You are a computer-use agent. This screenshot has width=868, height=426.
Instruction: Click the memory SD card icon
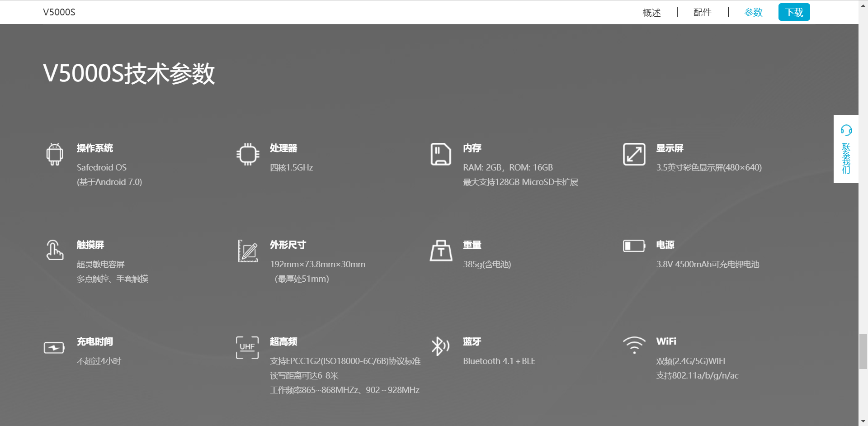[x=440, y=154]
